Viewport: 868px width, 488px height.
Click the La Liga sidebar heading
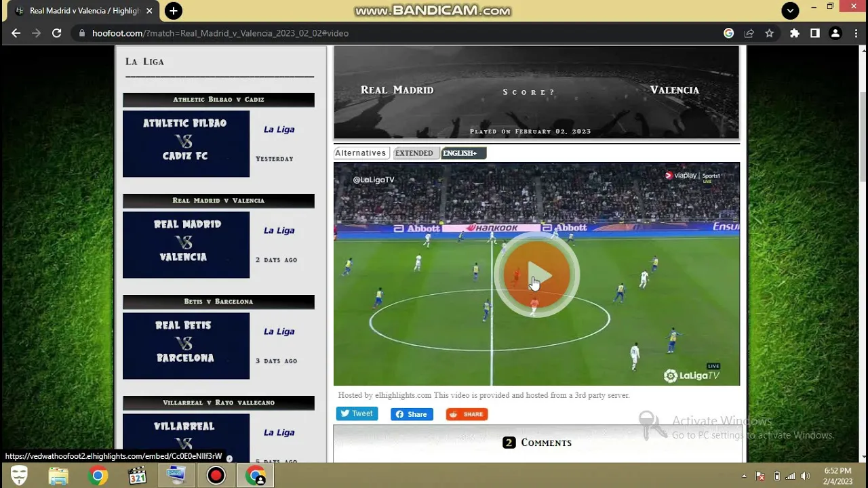[x=144, y=62]
